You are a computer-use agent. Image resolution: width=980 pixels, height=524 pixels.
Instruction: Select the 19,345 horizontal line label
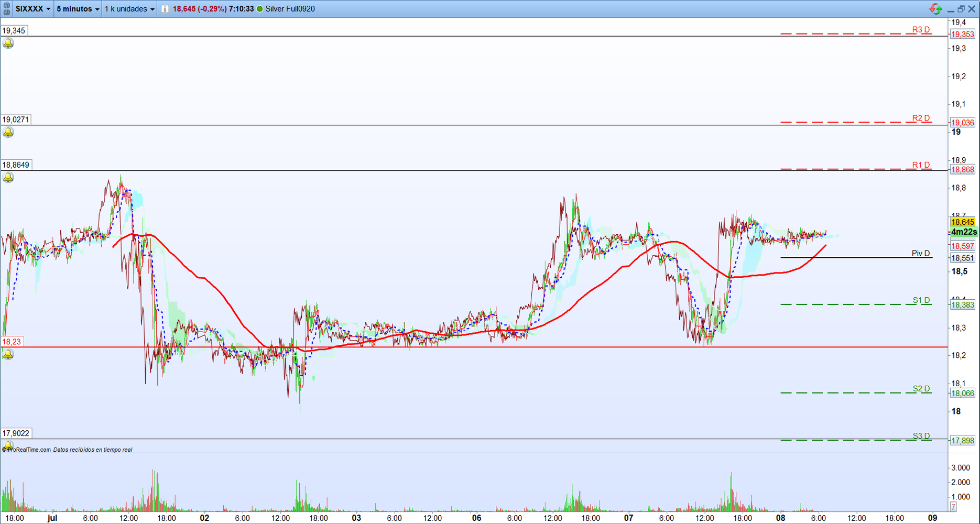coord(14,31)
